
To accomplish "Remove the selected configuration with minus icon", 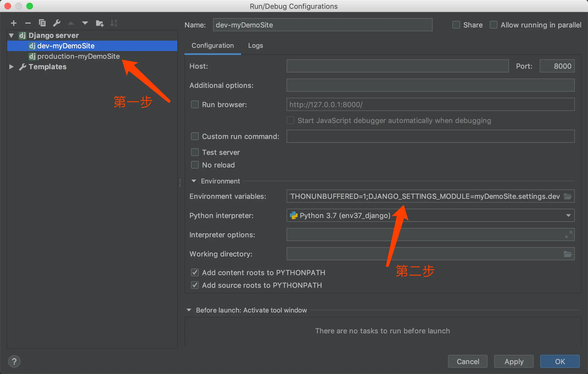I will pos(28,23).
